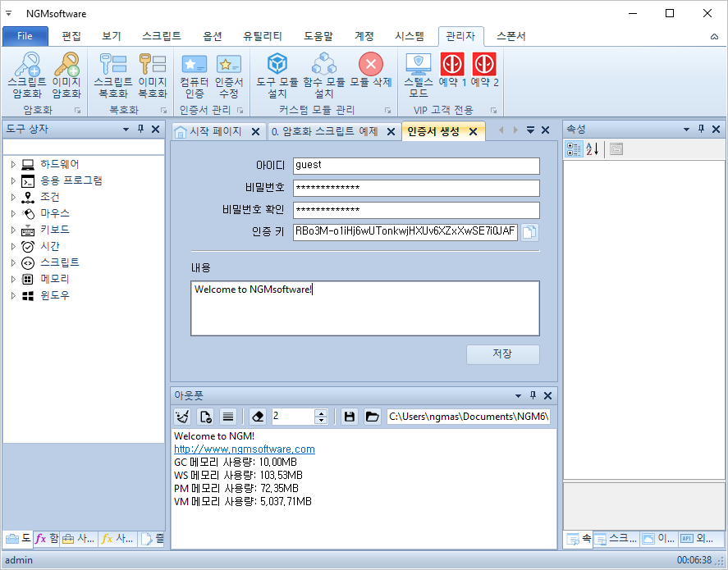Click the first output toolbar clean icon

(182, 417)
